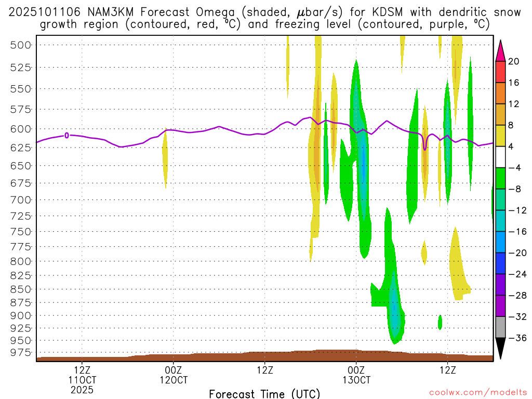Click the 550 pressure level label
The image size is (532, 399).
point(21,89)
